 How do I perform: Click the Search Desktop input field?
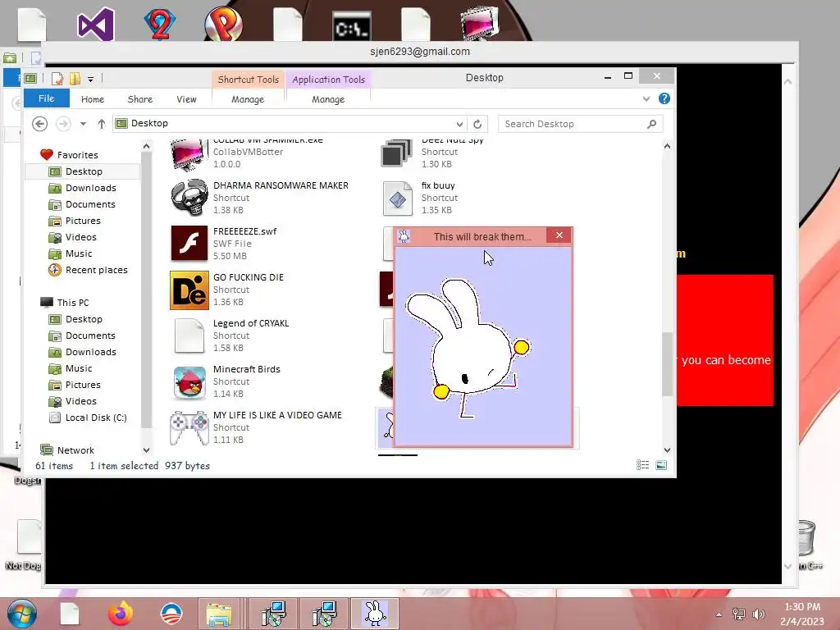pyautogui.click(x=573, y=124)
